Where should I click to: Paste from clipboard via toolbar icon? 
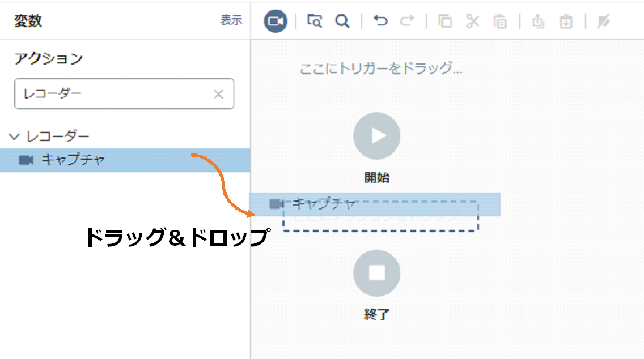coord(500,22)
